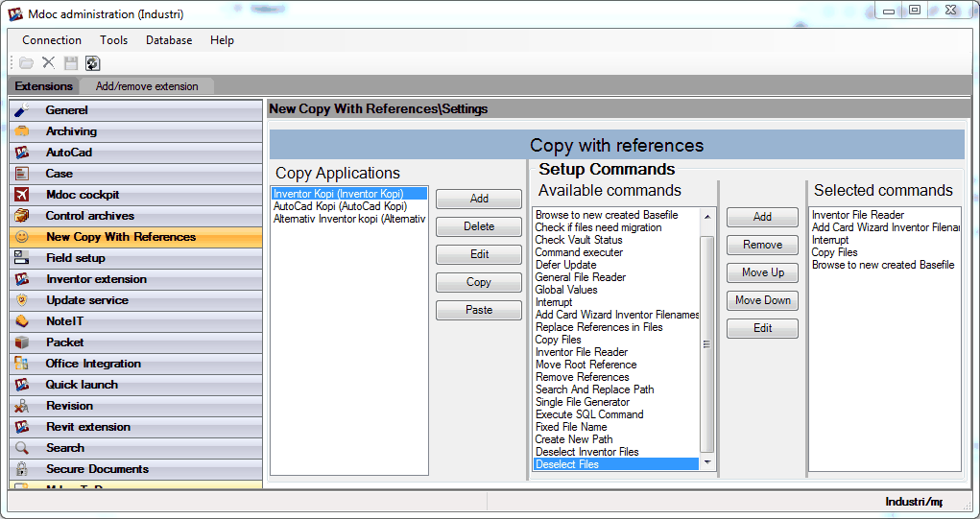The image size is (980, 519).
Task: Open the Database menu
Action: [169, 40]
